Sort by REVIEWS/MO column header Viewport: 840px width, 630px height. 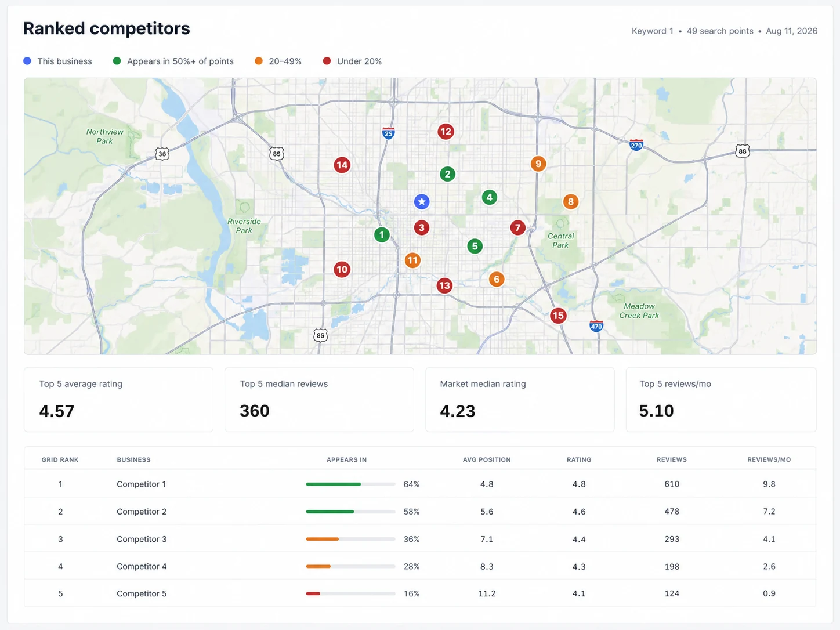click(769, 459)
